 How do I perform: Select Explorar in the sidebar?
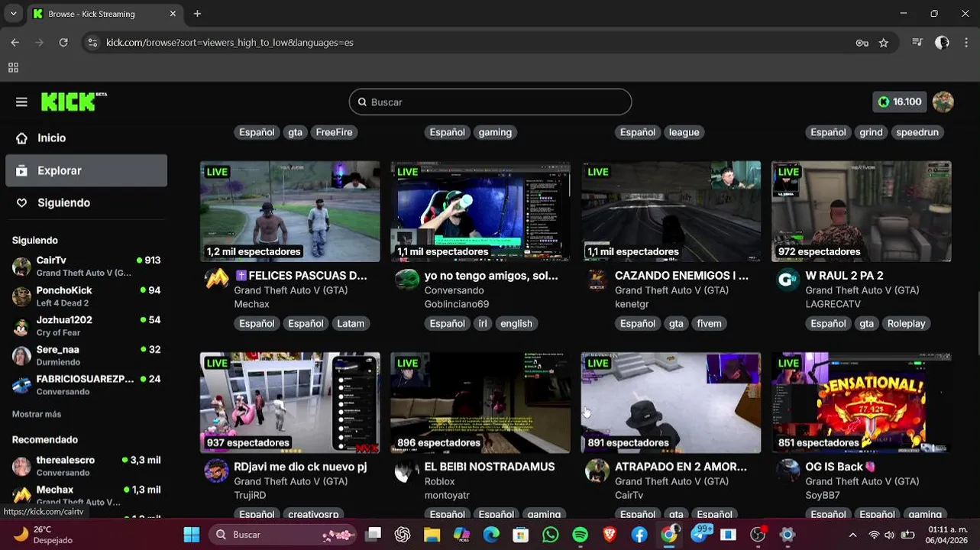[x=86, y=170]
